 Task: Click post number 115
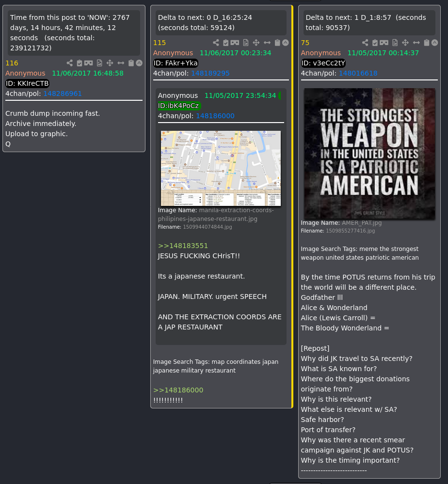[x=160, y=43]
